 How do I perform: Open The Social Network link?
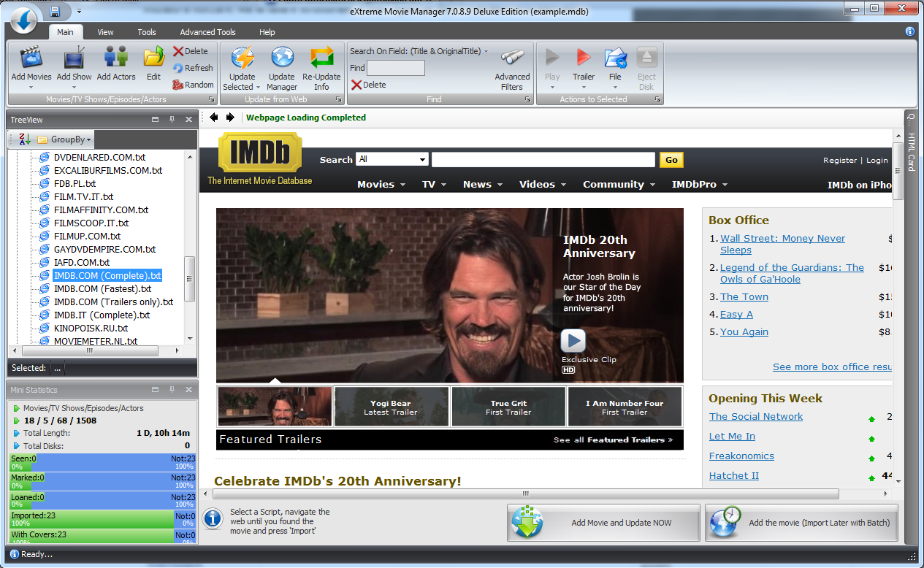[x=756, y=416]
